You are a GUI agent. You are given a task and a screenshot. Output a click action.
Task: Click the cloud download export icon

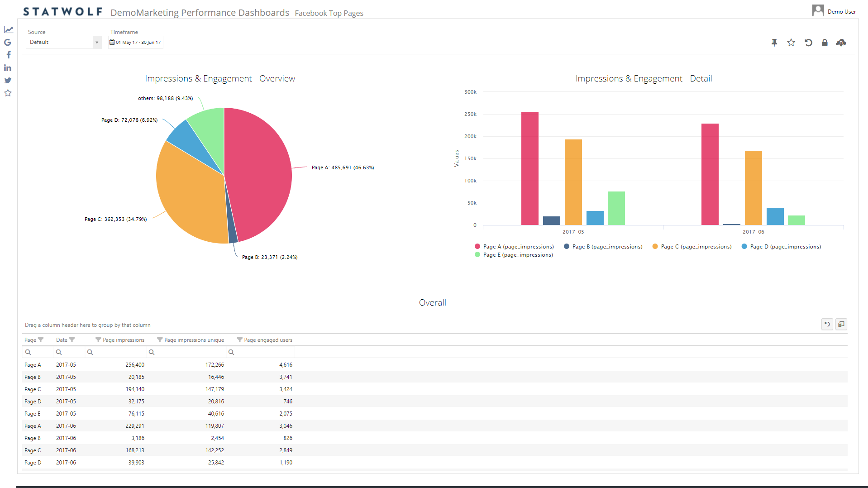click(x=841, y=43)
